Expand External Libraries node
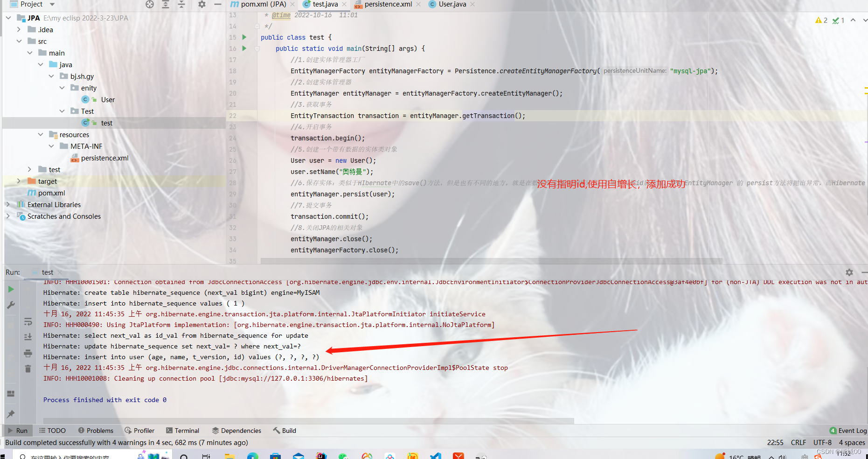This screenshot has width=868, height=459. click(x=8, y=204)
